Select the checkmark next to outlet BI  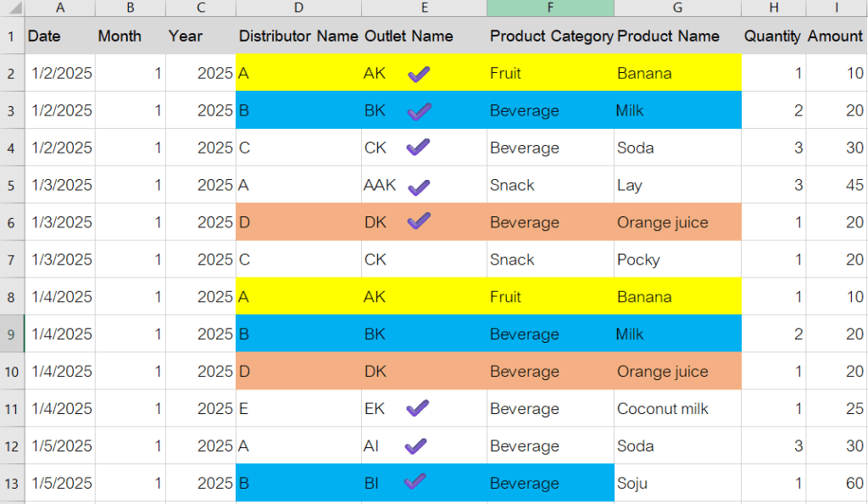click(414, 482)
